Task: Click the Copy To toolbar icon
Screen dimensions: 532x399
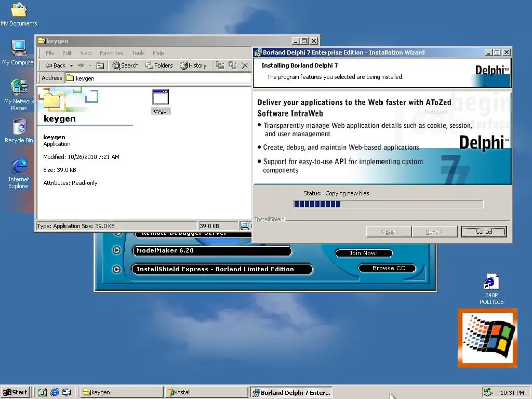Action: coord(233,65)
